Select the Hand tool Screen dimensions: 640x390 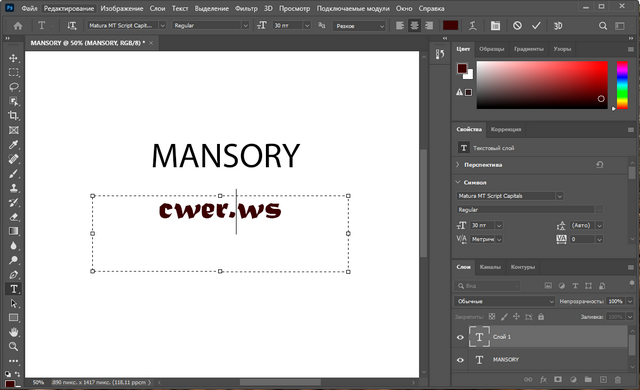(x=13, y=332)
